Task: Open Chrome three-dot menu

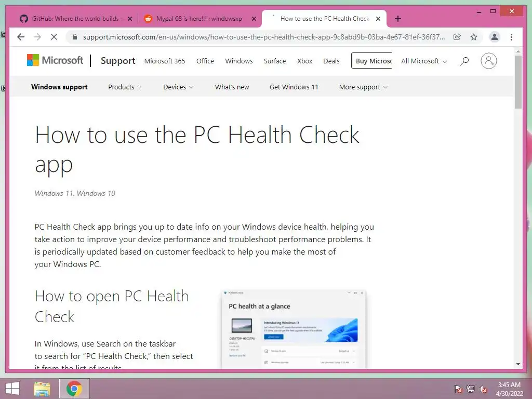Action: [511, 37]
